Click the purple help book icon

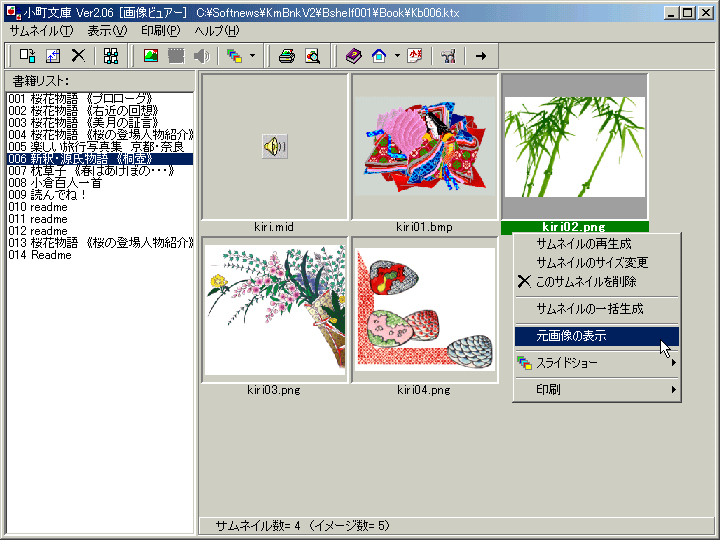354,56
